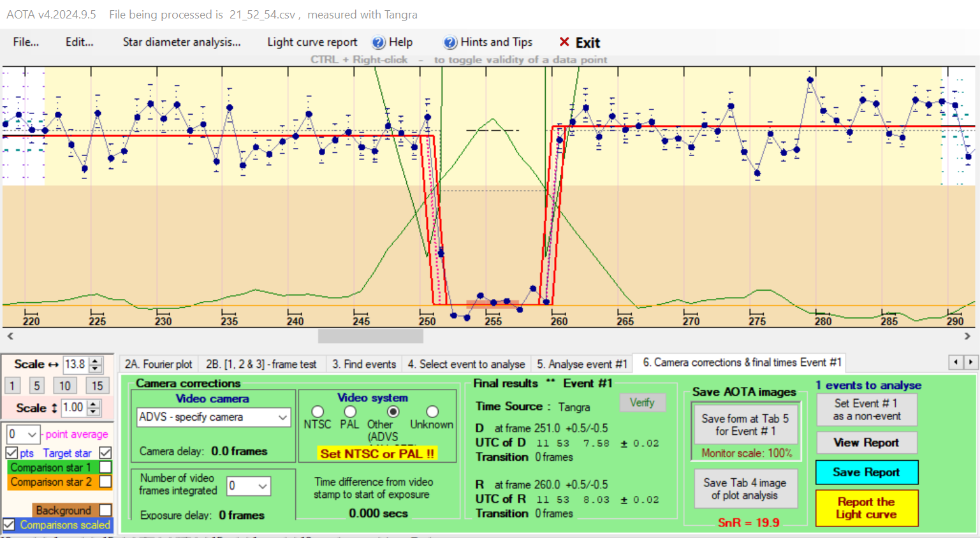The height and width of the screenshot is (538, 980).
Task: Open the point average dropdown
Action: point(31,435)
